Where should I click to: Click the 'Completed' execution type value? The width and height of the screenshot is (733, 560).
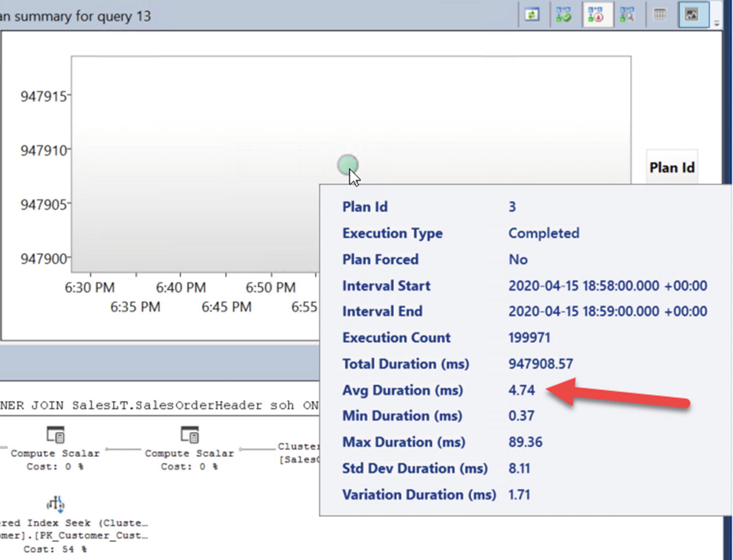tap(544, 233)
